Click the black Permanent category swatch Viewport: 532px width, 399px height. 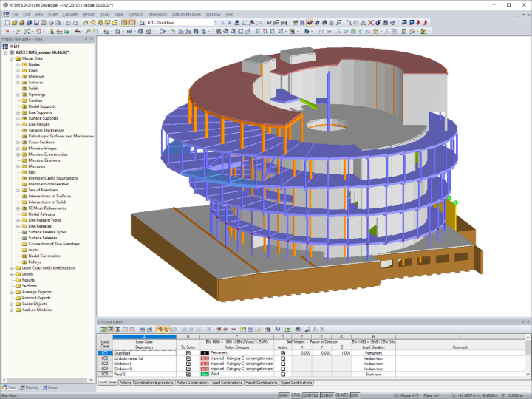pyautogui.click(x=205, y=353)
